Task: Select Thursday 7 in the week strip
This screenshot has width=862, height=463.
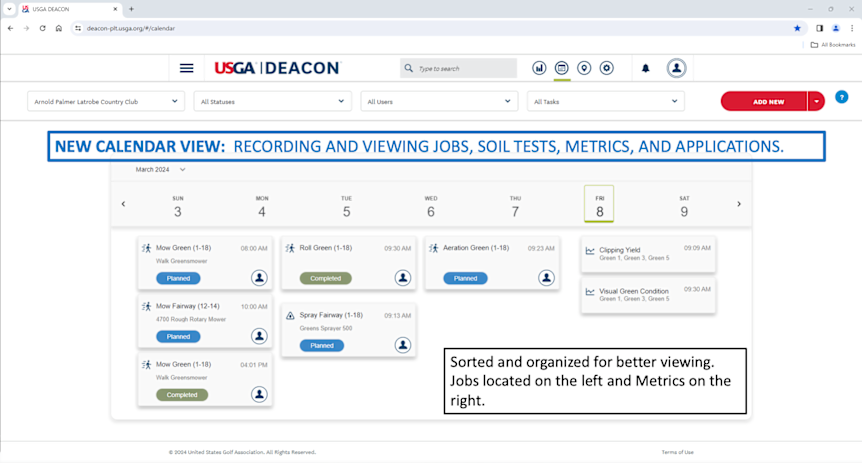Action: pos(515,207)
